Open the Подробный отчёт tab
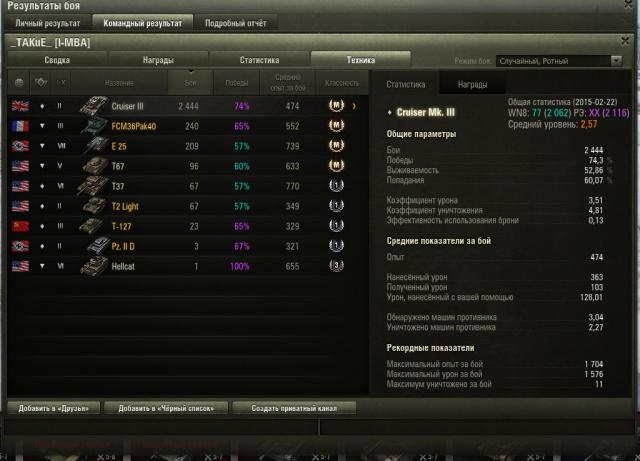The width and height of the screenshot is (640, 461). [236, 23]
